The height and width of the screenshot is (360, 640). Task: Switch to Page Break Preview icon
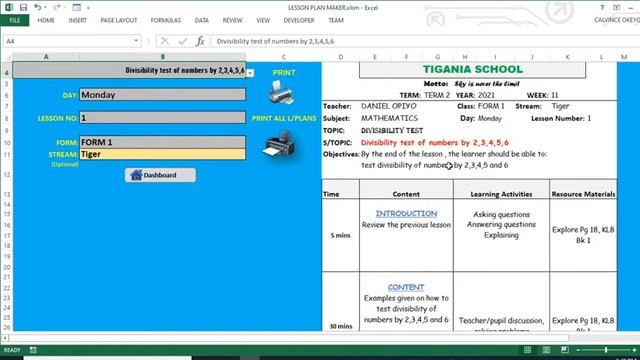point(564,350)
